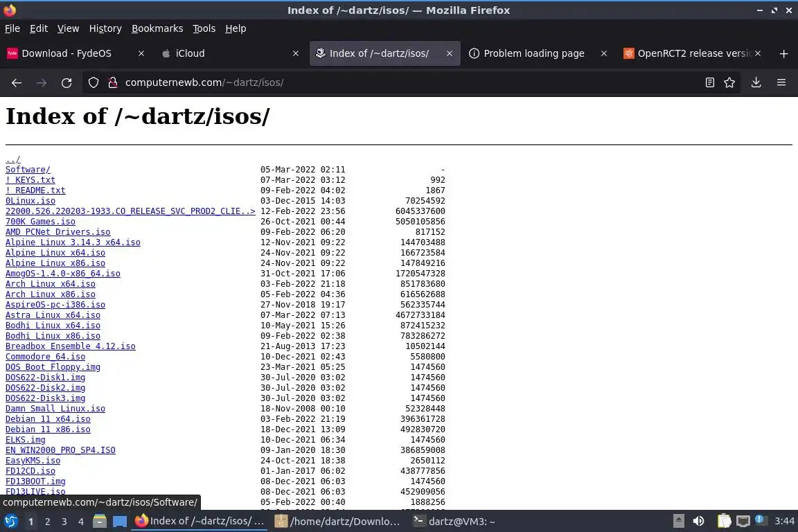Screen dimensions: 798x532
Task: Download Damn_Small_Linux.iso
Action: pyautogui.click(x=55, y=409)
